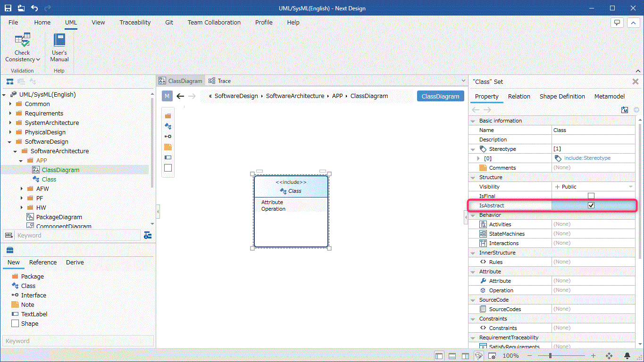This screenshot has width=644, height=362.
Task: Select Class item in model tree
Action: pyautogui.click(x=49, y=179)
